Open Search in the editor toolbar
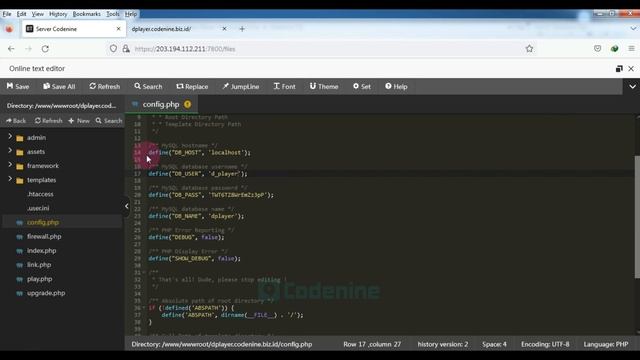Screen dimensions: 640x360 coord(149,87)
